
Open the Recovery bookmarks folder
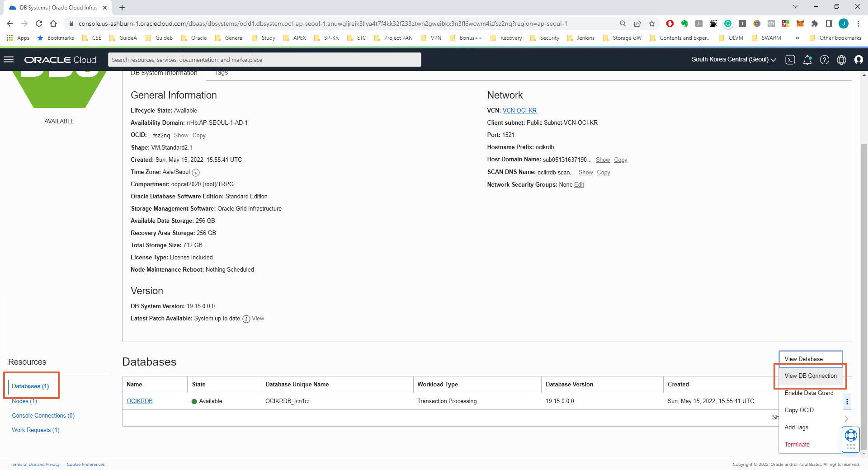(506, 38)
